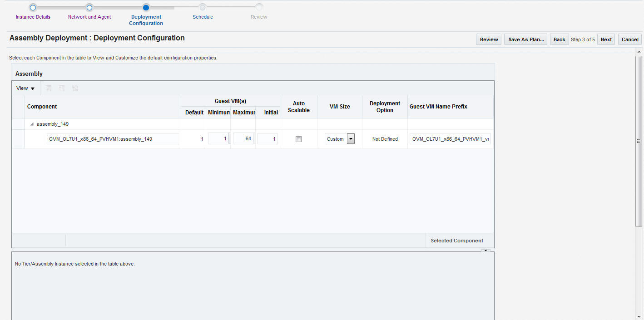Click the vertical scrollbar thumb
The image size is (644, 320).
click(639, 141)
